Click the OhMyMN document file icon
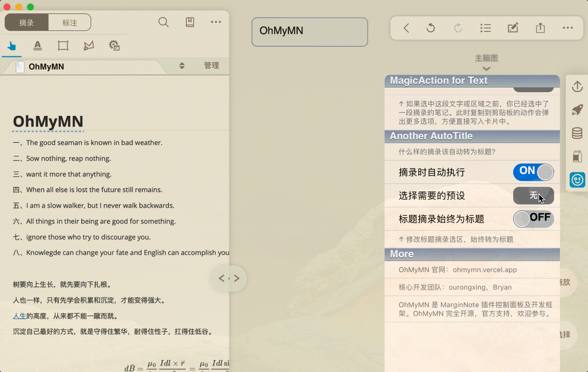 pyautogui.click(x=20, y=67)
